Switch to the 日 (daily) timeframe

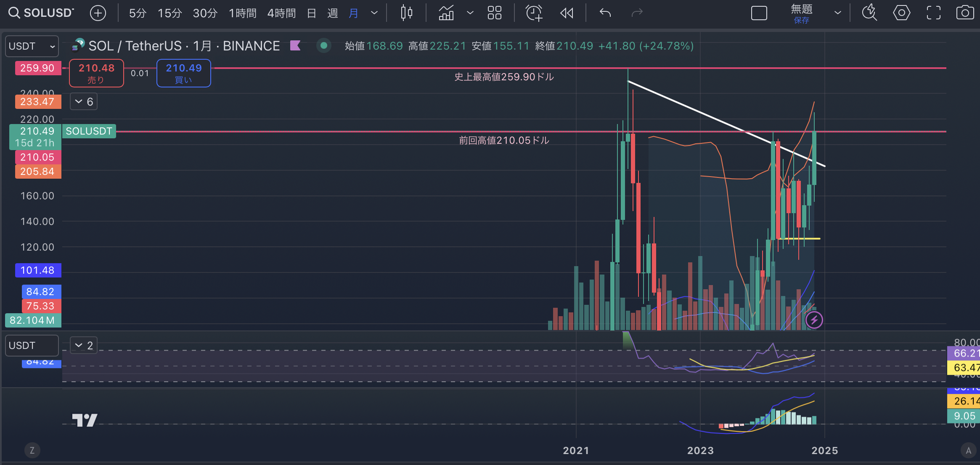312,13
